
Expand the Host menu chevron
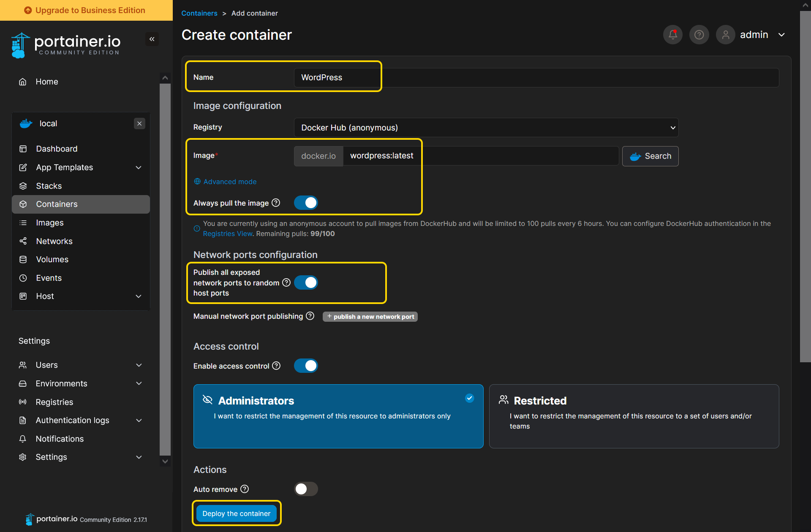click(139, 296)
